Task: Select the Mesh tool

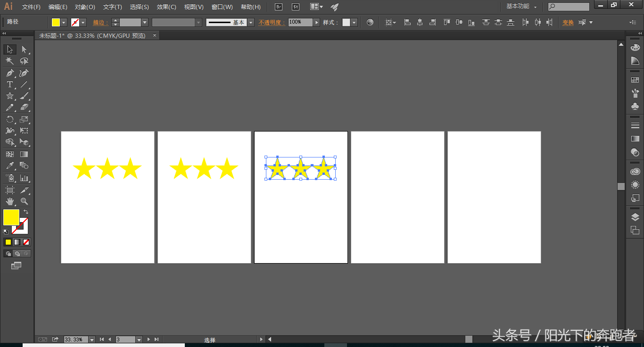Action: [x=10, y=154]
